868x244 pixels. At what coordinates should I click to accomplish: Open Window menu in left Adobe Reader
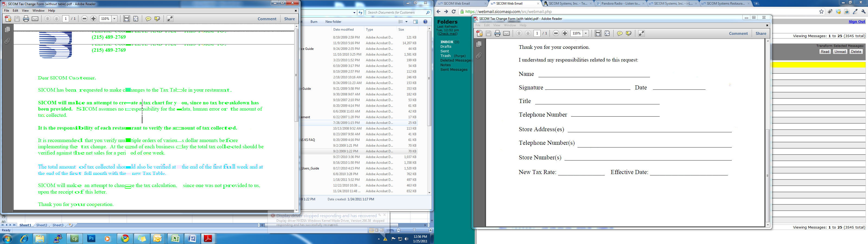39,11
